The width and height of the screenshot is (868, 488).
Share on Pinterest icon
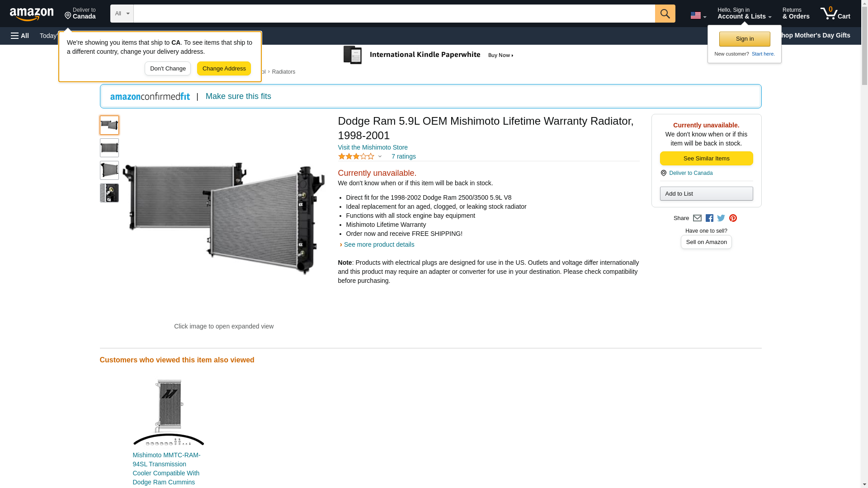pyautogui.click(x=733, y=218)
